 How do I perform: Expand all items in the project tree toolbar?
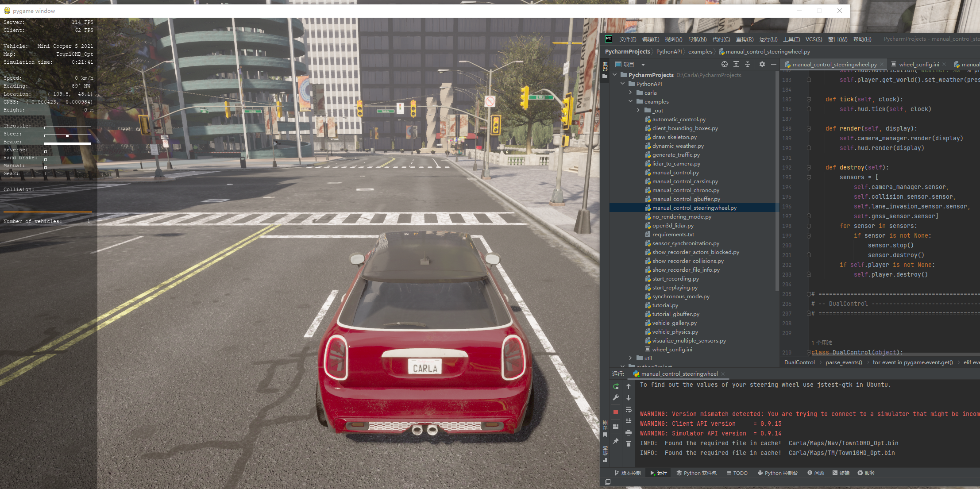coord(736,64)
